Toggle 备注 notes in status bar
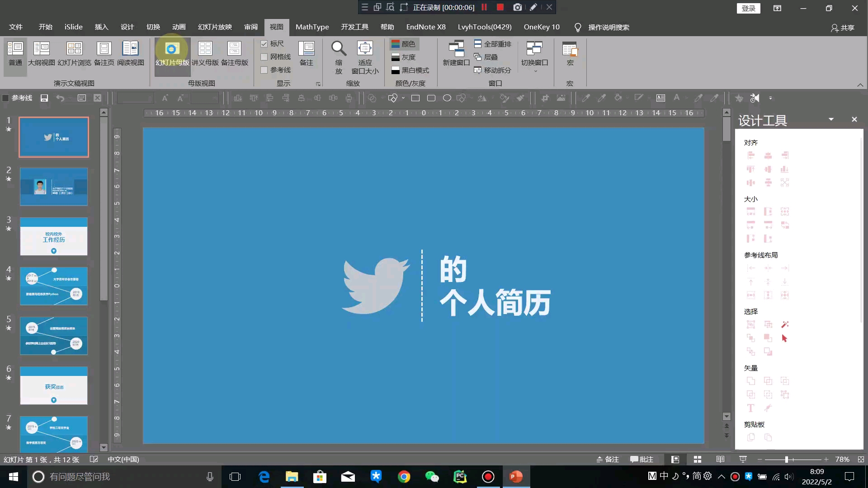 pyautogui.click(x=607, y=460)
